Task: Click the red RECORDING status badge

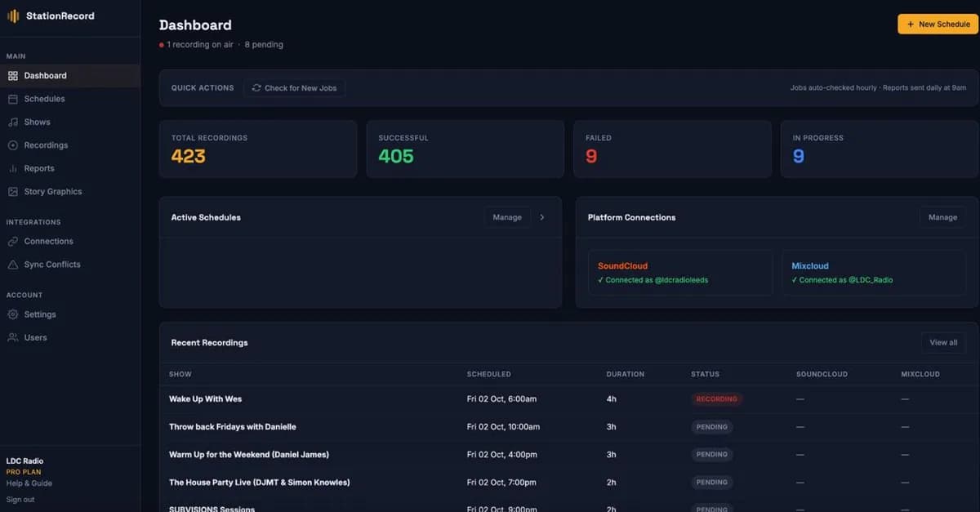Action: pyautogui.click(x=717, y=399)
